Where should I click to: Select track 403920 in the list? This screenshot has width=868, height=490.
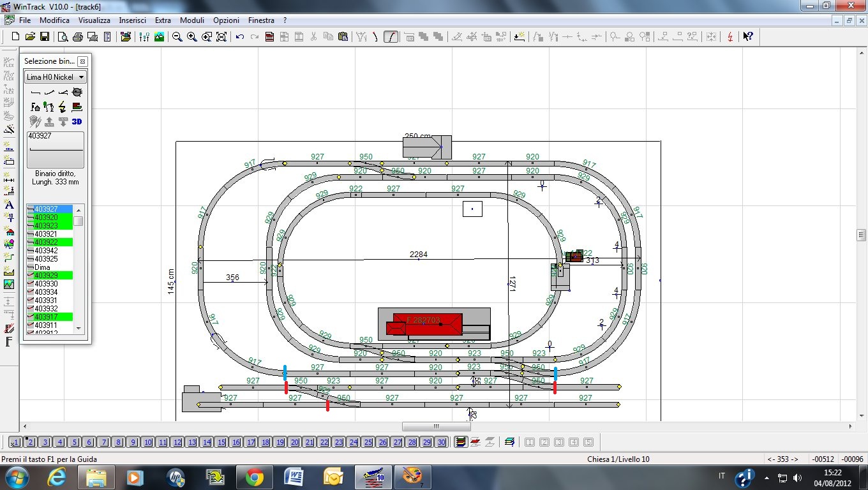(x=50, y=218)
